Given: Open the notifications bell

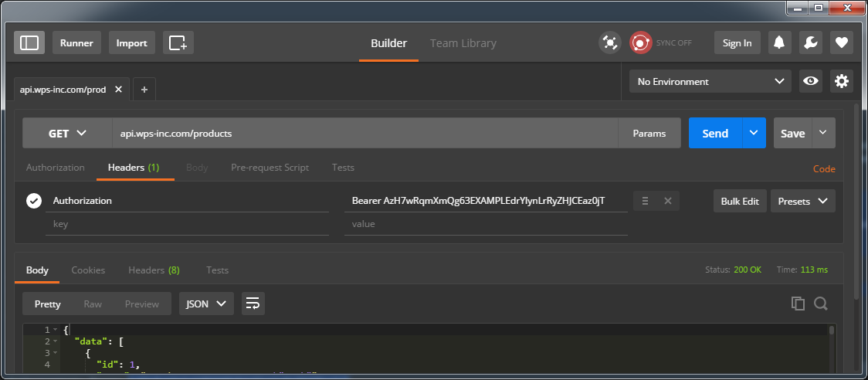Looking at the screenshot, I should 780,42.
